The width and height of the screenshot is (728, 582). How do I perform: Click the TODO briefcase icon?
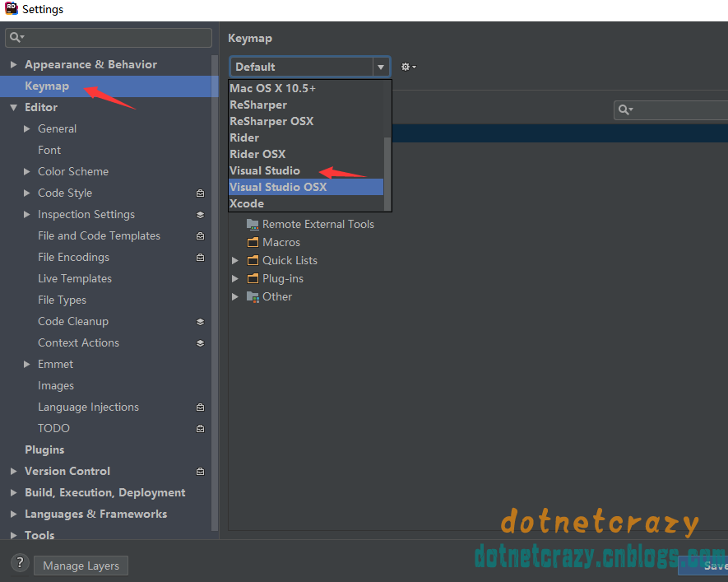point(200,429)
